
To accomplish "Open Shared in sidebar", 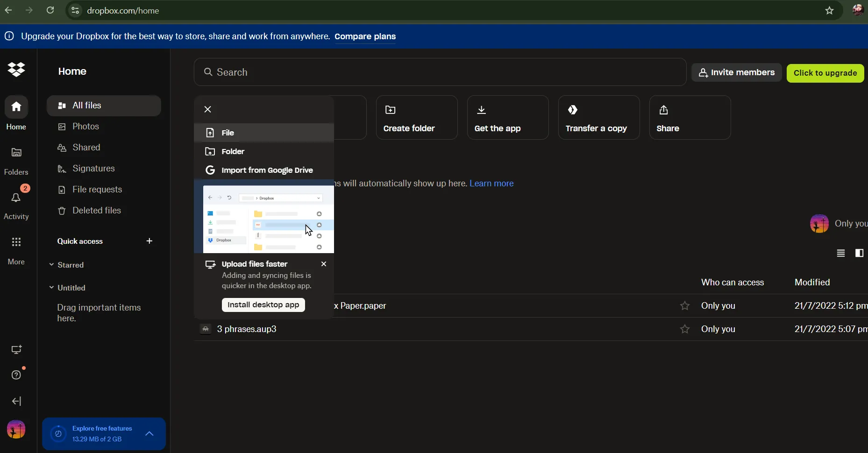I will (x=104, y=148).
